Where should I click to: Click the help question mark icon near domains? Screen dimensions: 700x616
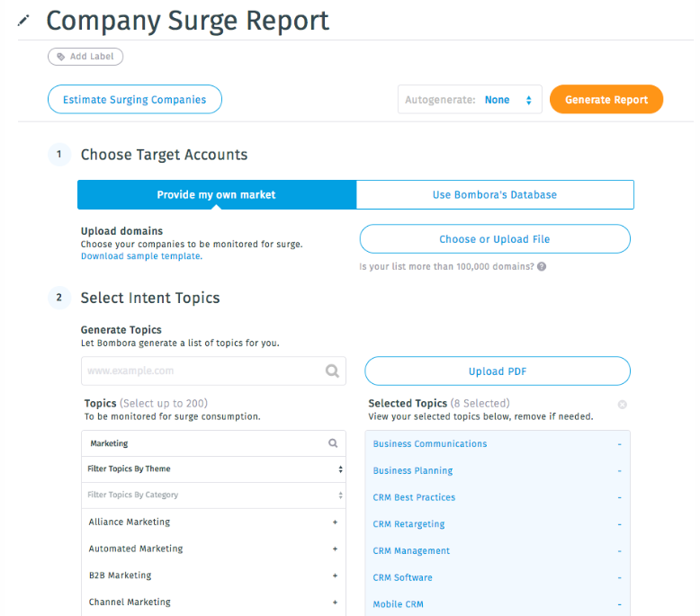click(x=542, y=267)
